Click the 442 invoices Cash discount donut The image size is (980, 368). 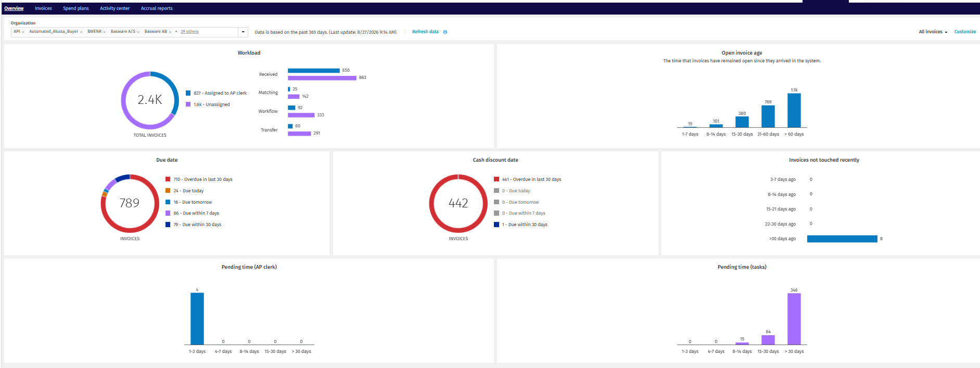coord(459,203)
